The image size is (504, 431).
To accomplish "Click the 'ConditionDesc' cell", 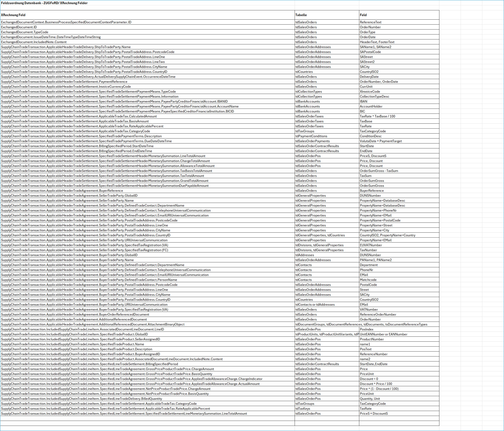I will (399, 136).
